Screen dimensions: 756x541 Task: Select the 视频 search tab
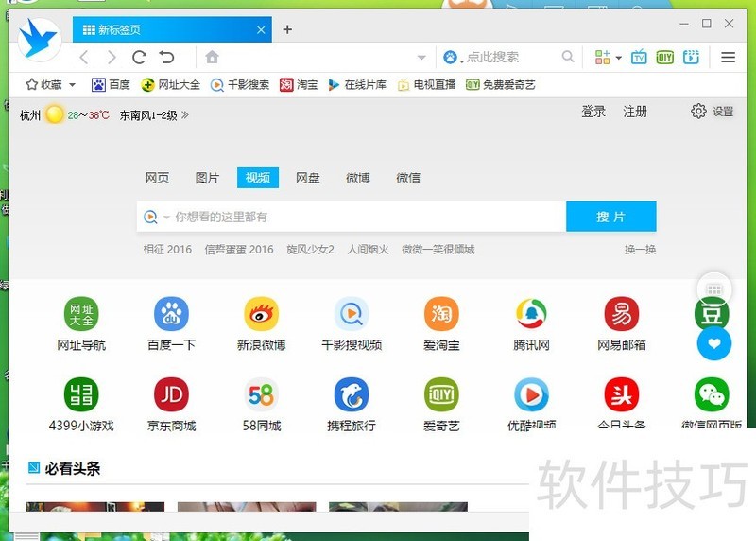pos(258,178)
